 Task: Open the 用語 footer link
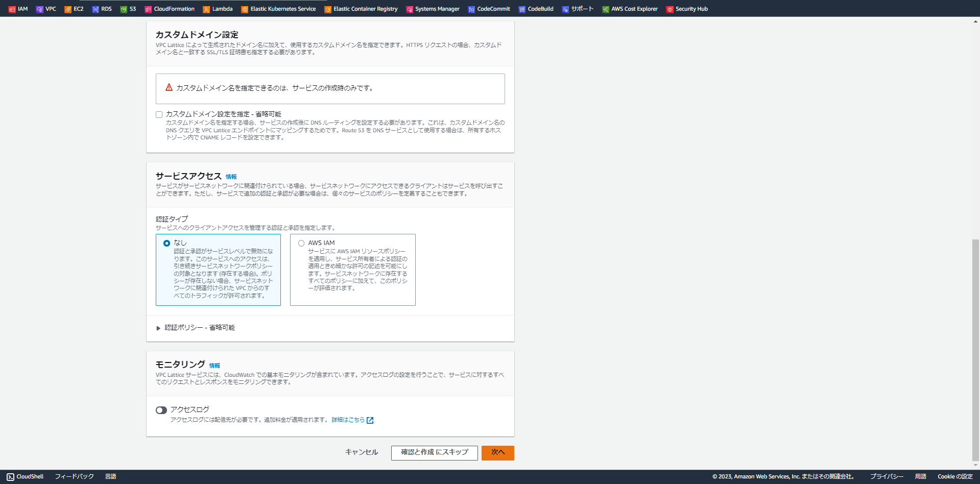click(x=921, y=476)
